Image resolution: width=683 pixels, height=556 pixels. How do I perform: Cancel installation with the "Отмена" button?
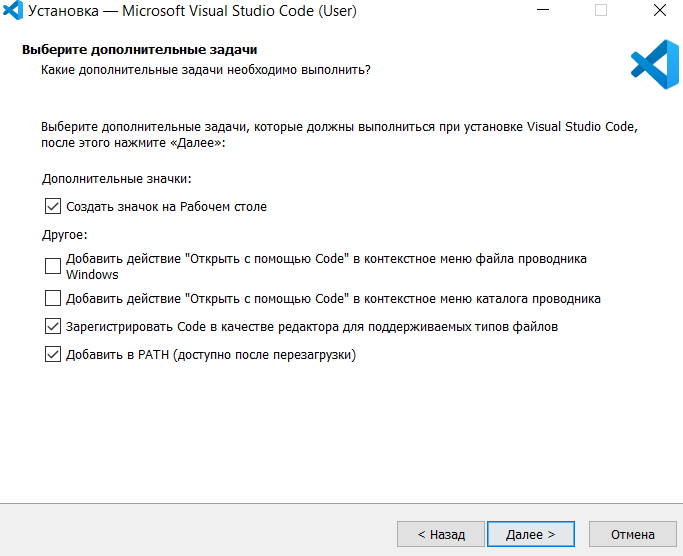[x=632, y=535]
